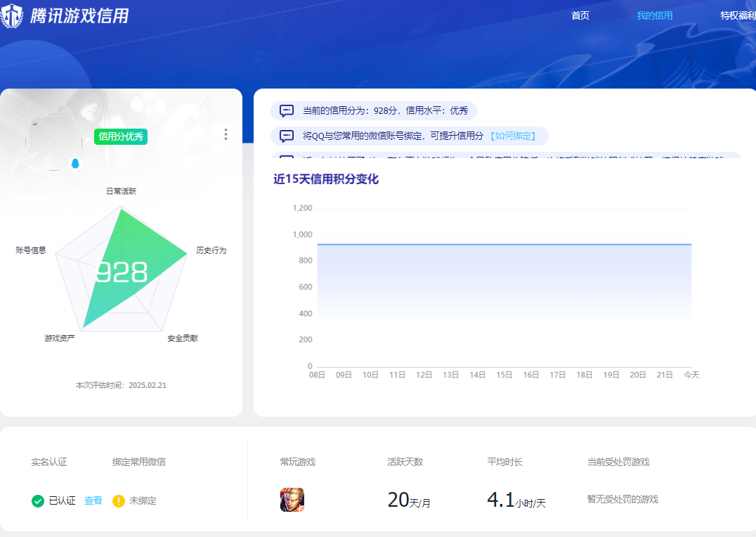
Task: Select the 日常活跃 radar axis label
Action: (121, 191)
